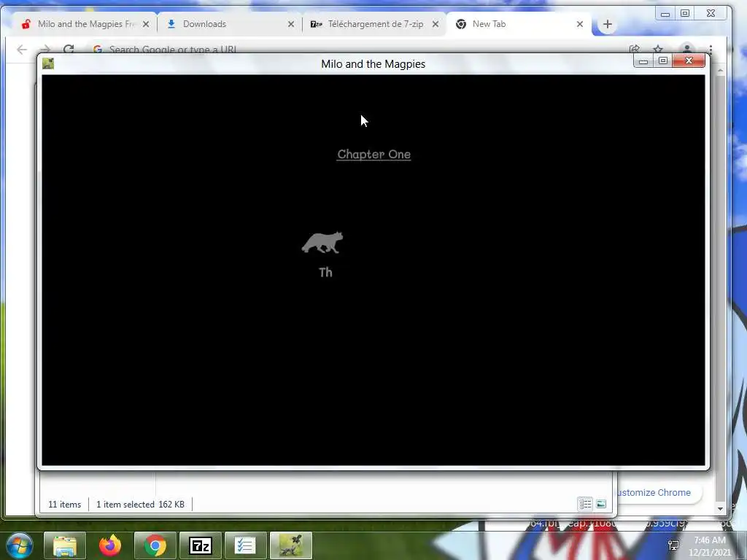Minimize the Chrome browser window
747x560 pixels.
click(665, 13)
